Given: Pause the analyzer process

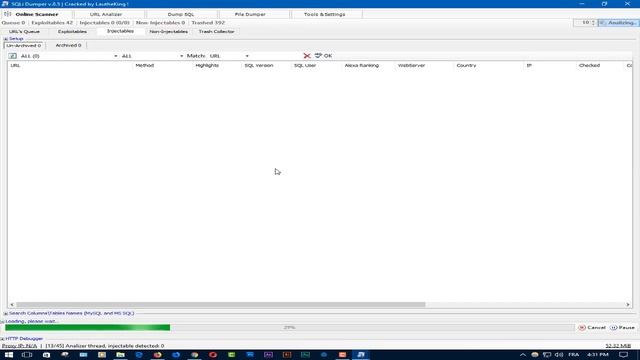Looking at the screenshot, I should pos(622,328).
